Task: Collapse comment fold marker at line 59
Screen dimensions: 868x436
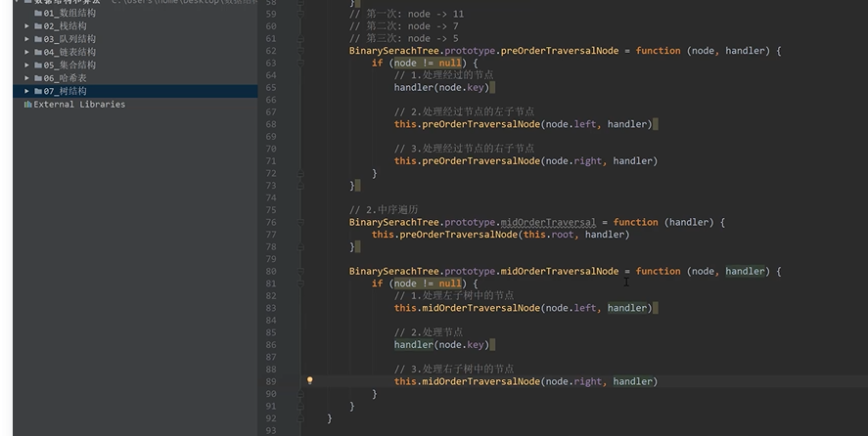Action: (x=300, y=14)
